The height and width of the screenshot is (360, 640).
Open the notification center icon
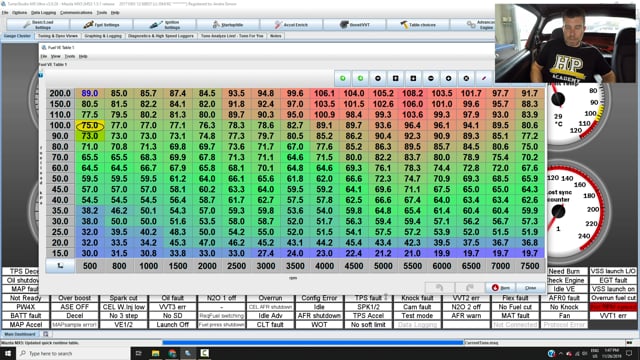tap(629, 353)
